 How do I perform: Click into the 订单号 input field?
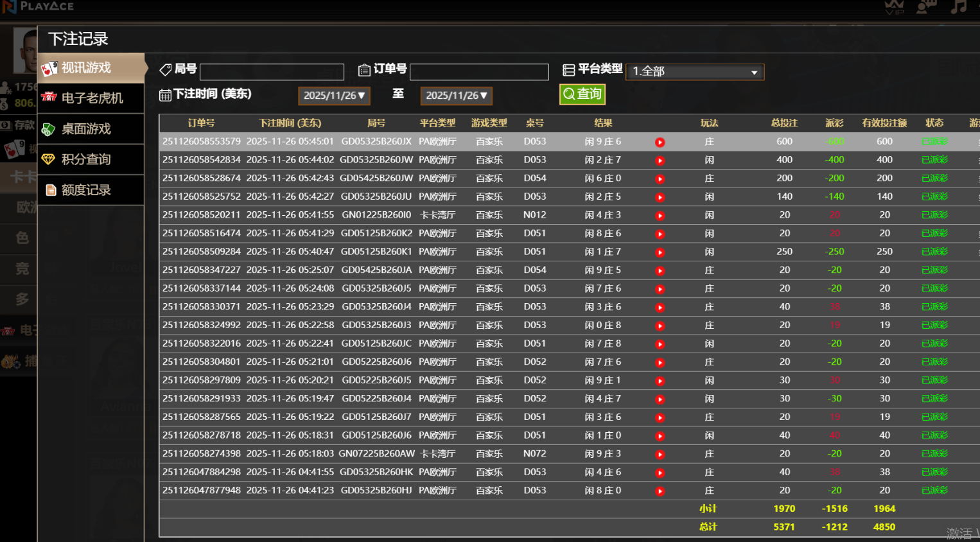point(479,72)
